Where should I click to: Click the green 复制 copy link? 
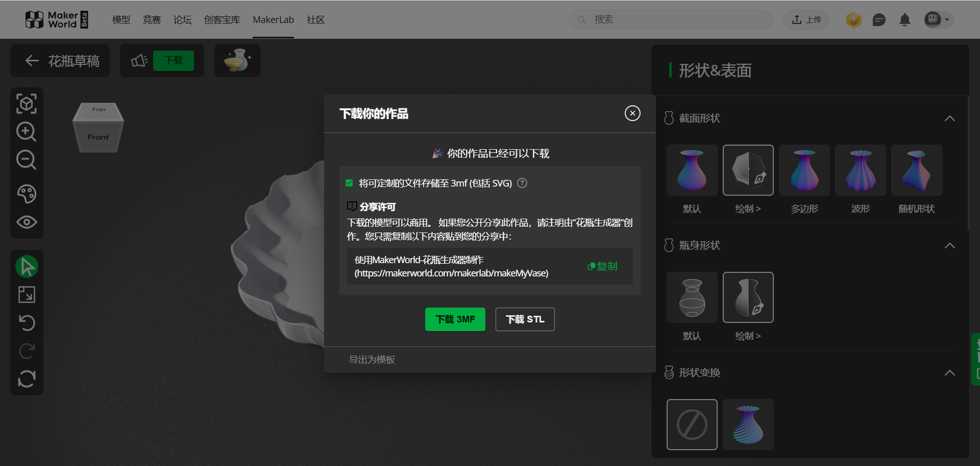click(603, 266)
